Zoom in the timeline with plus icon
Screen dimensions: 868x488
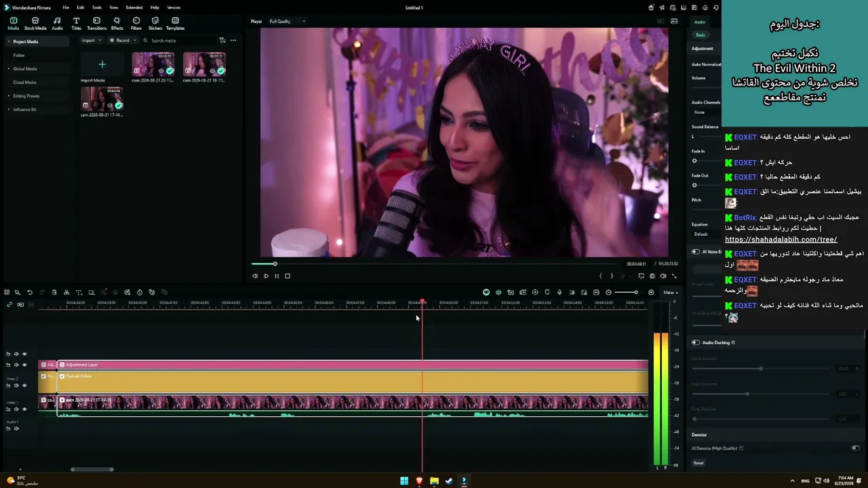651,292
